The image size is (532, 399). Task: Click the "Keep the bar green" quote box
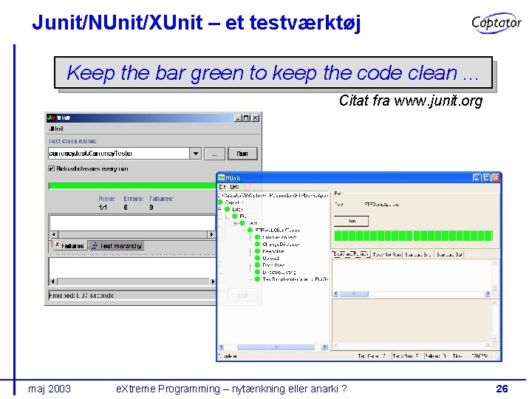click(273, 73)
